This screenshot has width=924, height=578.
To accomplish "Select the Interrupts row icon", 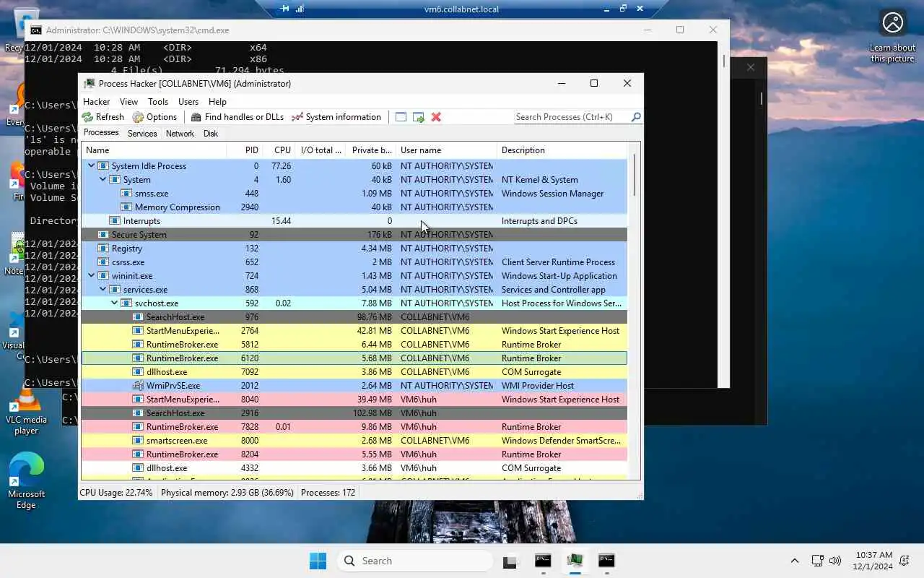I will click(115, 221).
